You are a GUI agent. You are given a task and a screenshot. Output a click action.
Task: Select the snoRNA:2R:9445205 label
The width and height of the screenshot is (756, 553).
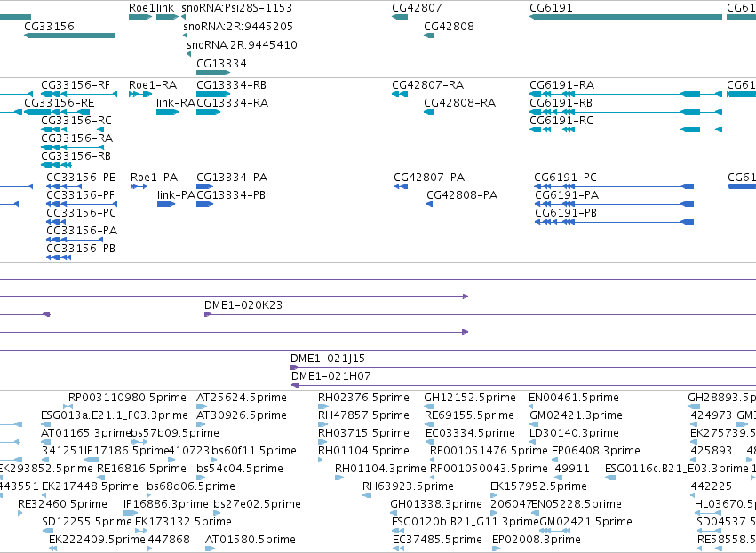pos(238,26)
